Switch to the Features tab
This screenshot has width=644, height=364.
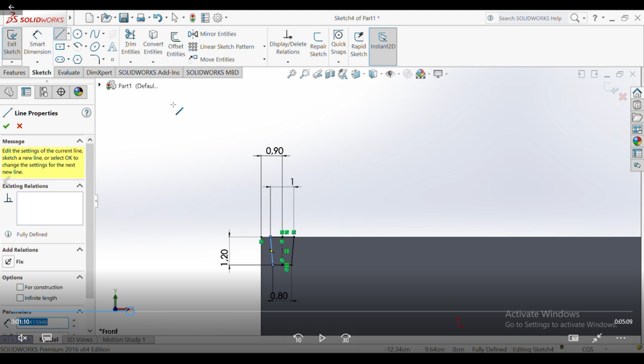click(14, 73)
